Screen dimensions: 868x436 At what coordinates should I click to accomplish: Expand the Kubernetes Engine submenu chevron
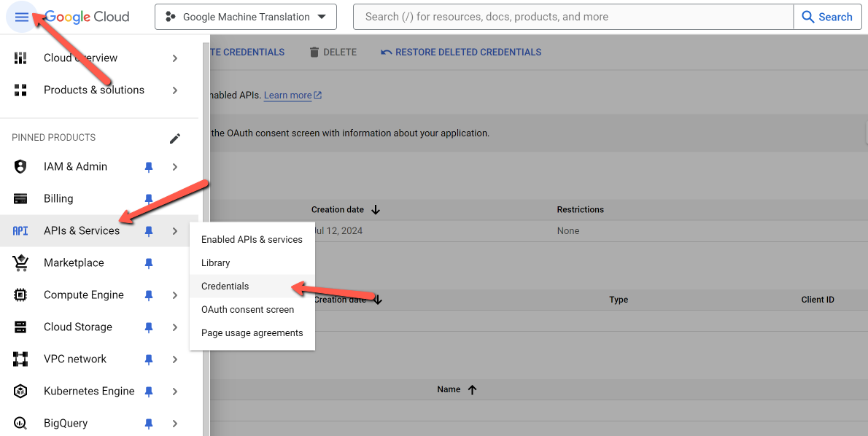(175, 392)
